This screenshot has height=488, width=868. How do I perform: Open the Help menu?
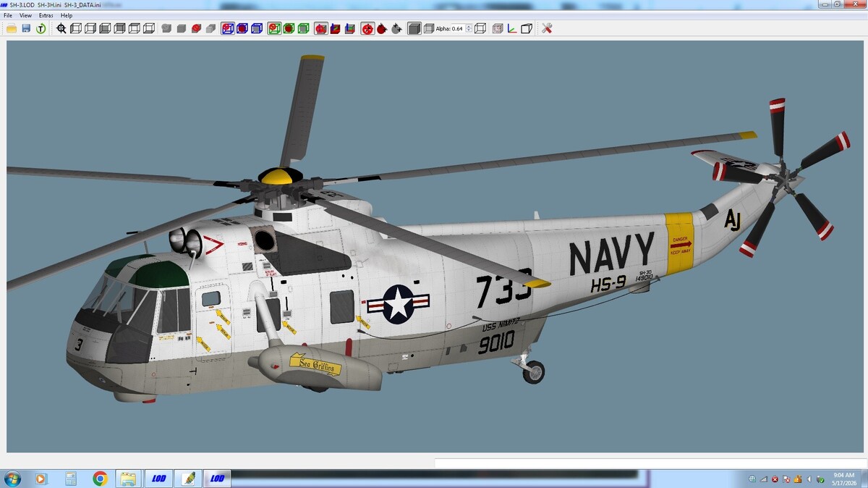[x=67, y=15]
